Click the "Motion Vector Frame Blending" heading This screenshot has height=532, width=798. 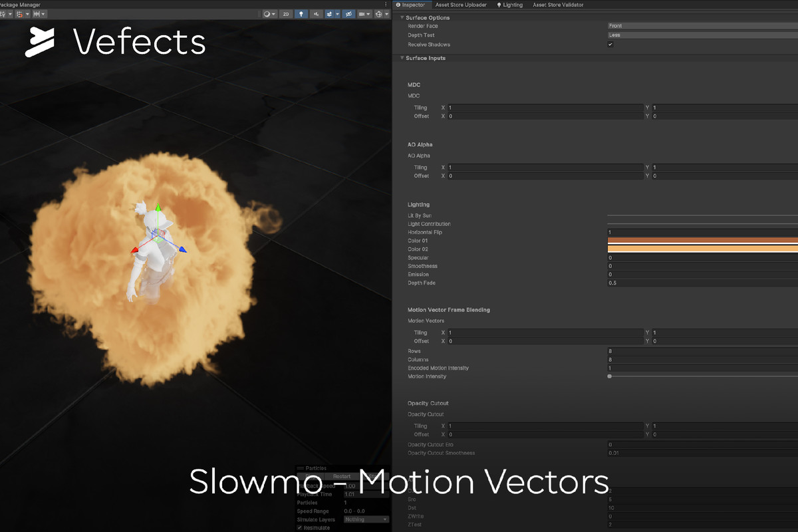click(x=449, y=310)
